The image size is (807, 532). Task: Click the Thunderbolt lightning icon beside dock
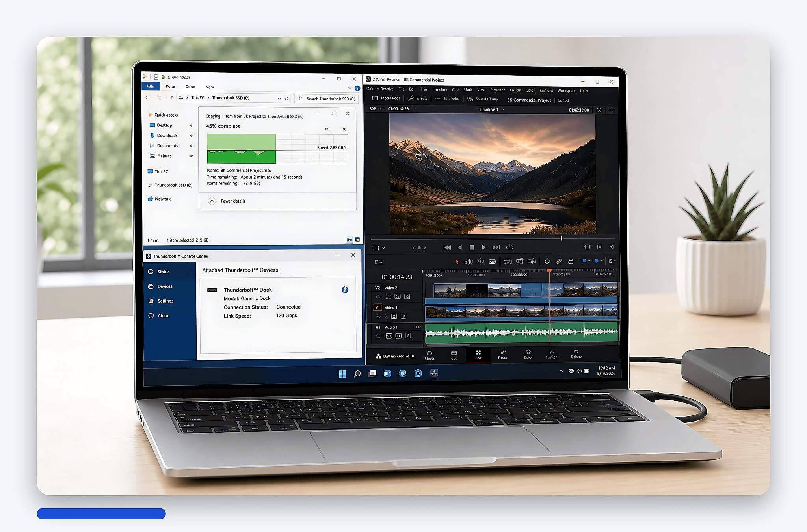point(345,290)
